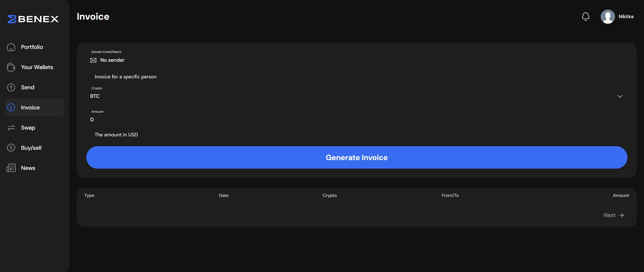The width and height of the screenshot is (644, 272).
Task: Click the Date column header
Action: tap(224, 195)
